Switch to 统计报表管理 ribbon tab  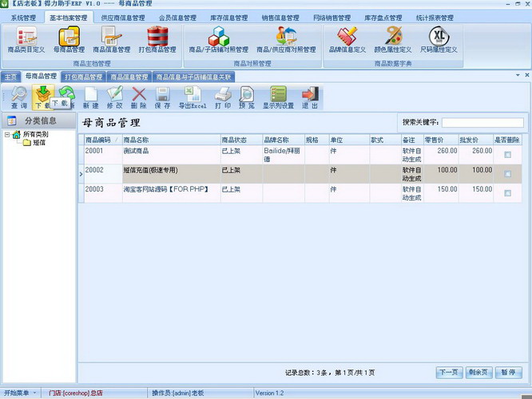tap(435, 18)
